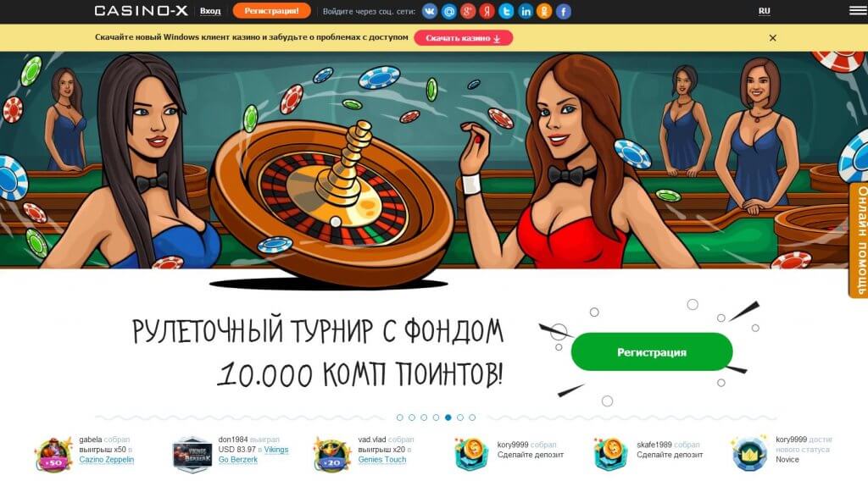Open the hamburger menu icon

point(858,10)
